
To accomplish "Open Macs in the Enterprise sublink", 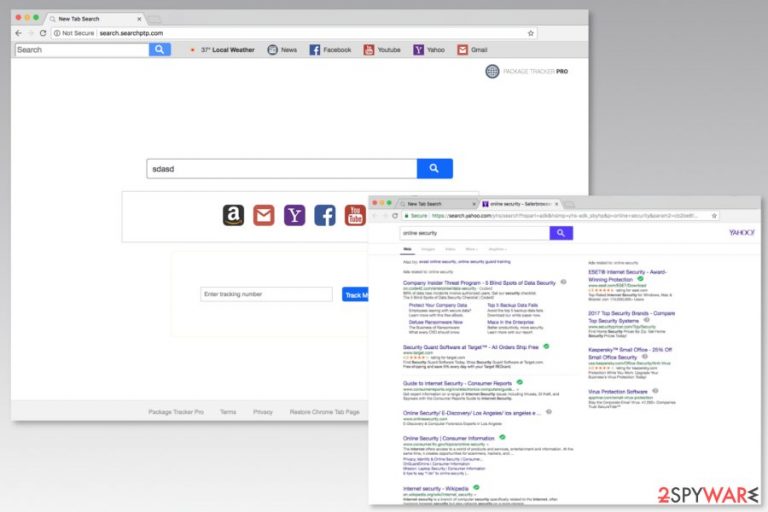I will (510, 322).
